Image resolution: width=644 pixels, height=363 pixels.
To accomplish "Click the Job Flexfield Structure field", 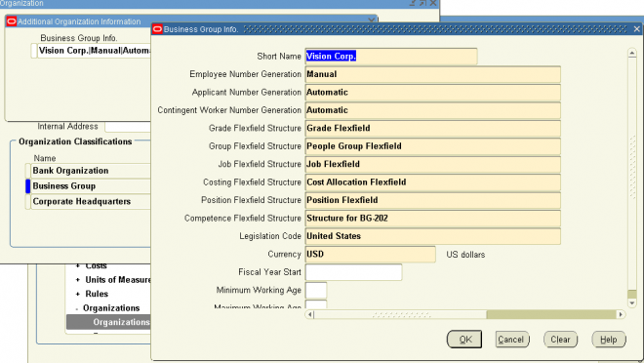I will click(433, 164).
